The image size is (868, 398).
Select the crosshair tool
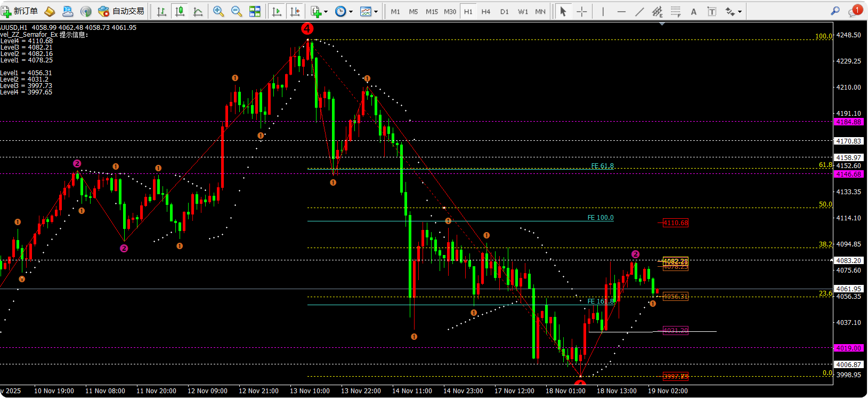582,11
